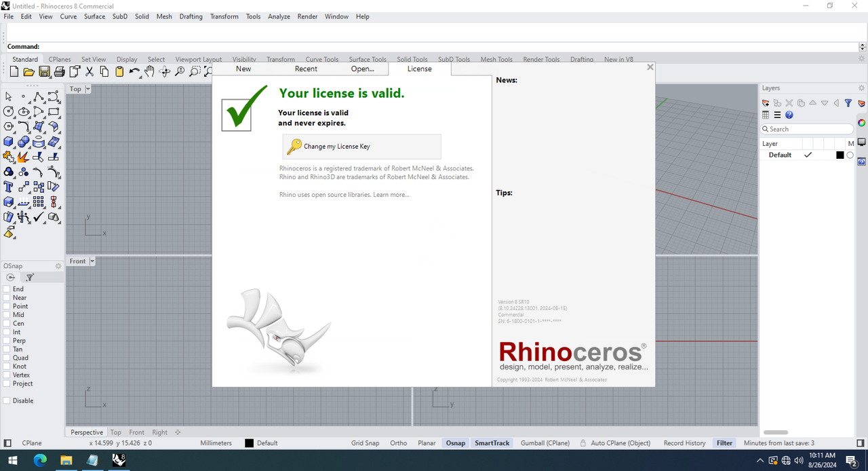The image size is (868, 471).
Task: Toggle SmartTrack in status bar
Action: pos(492,443)
